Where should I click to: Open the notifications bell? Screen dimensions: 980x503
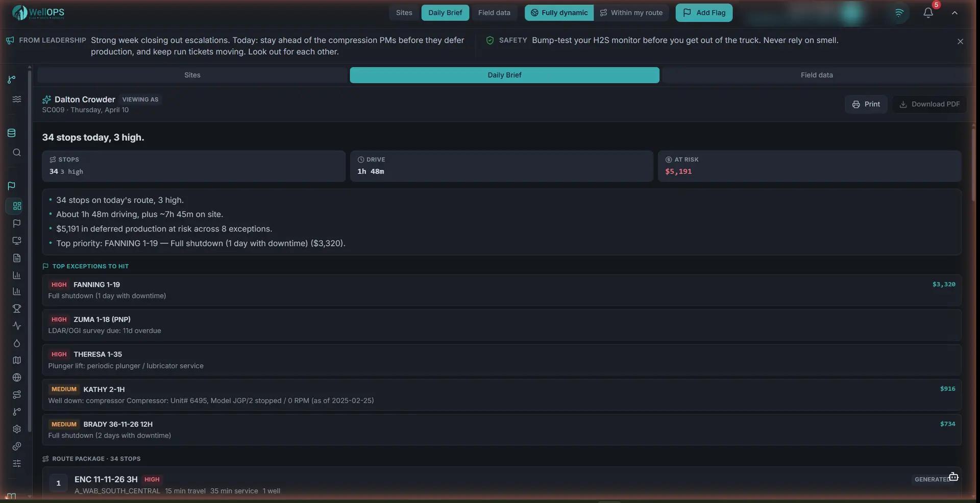click(x=928, y=13)
